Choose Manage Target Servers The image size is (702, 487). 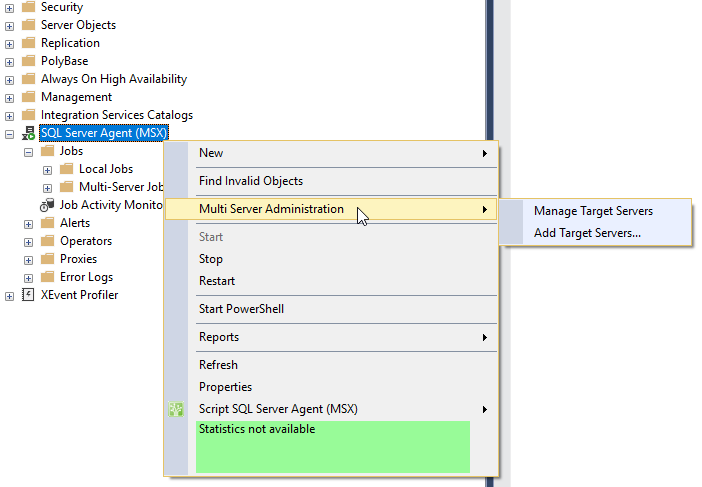[593, 211]
